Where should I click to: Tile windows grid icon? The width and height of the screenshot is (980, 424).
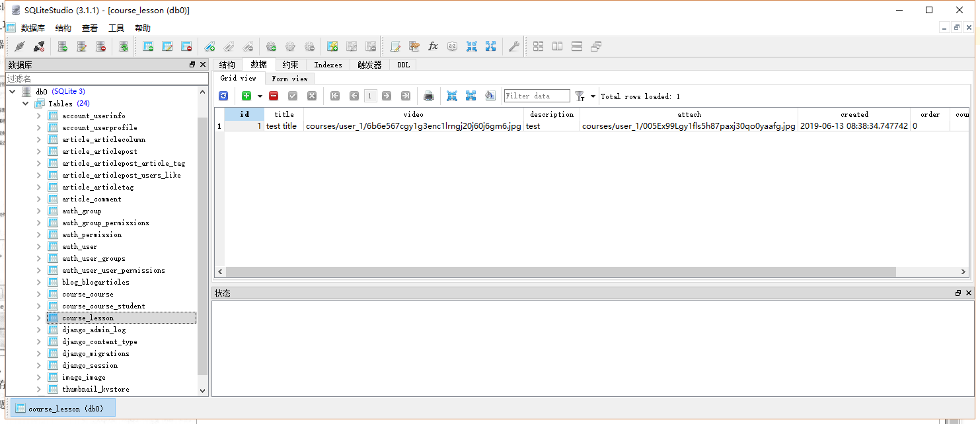pyautogui.click(x=539, y=46)
